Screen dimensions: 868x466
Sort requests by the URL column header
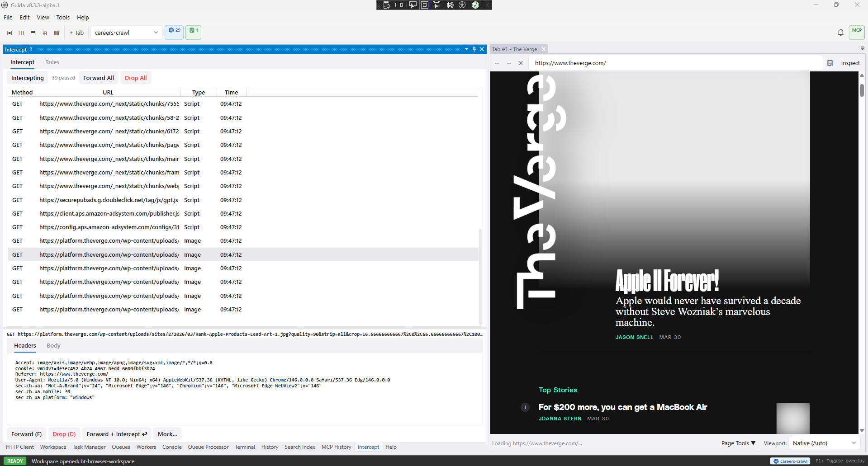(108, 92)
